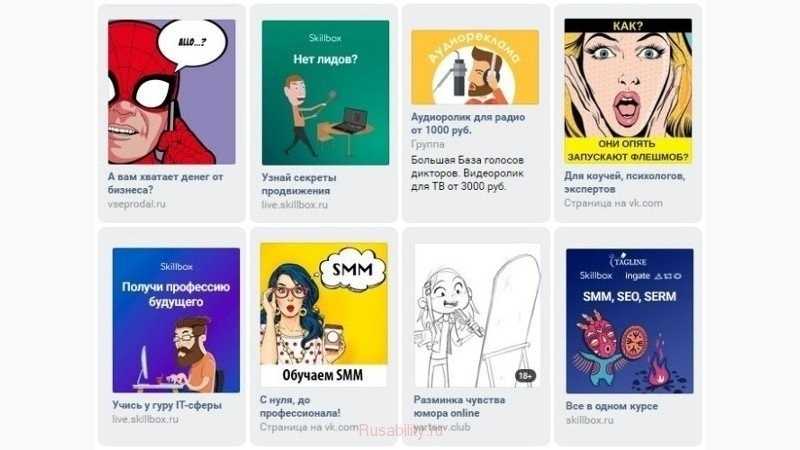Click the 'Обучаем SMM' pop-art image

[324, 314]
